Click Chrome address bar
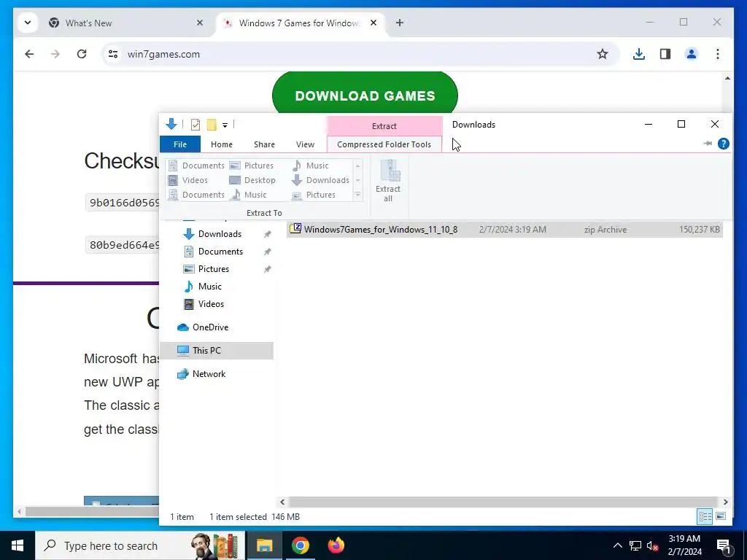The width and height of the screenshot is (747, 560). (360, 54)
